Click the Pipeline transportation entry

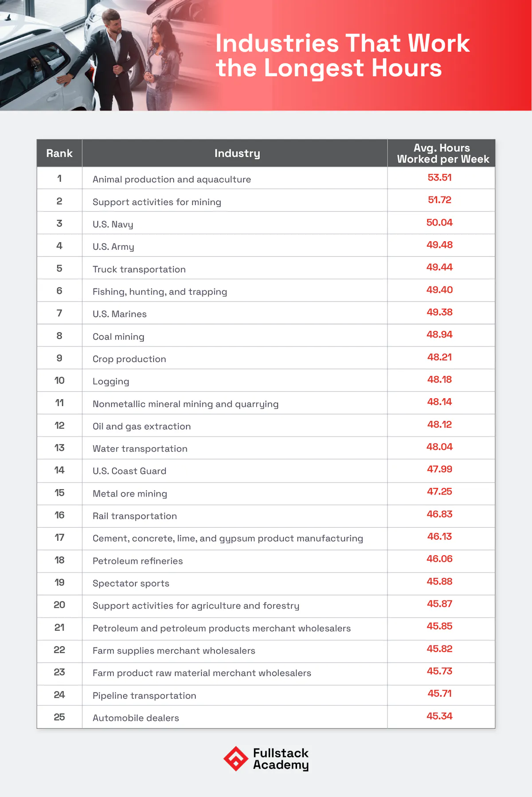145,695
